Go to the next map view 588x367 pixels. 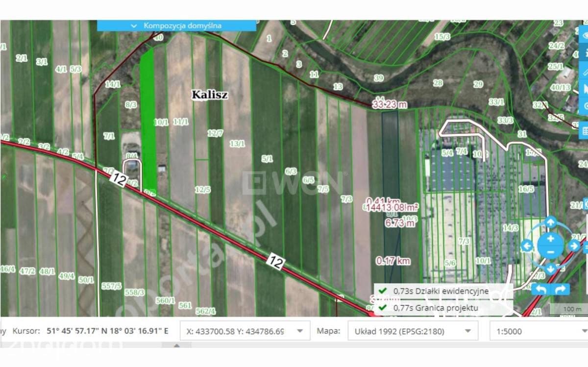(x=561, y=289)
